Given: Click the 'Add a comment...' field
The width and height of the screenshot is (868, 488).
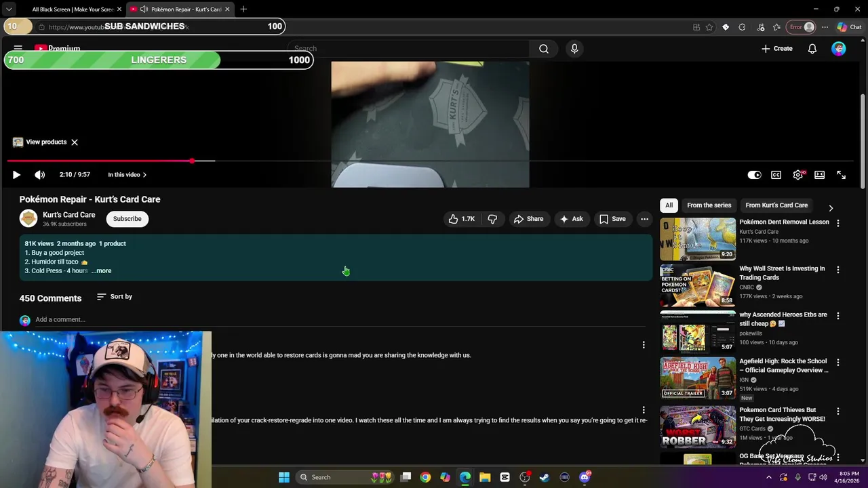Looking at the screenshot, I should click(x=339, y=320).
